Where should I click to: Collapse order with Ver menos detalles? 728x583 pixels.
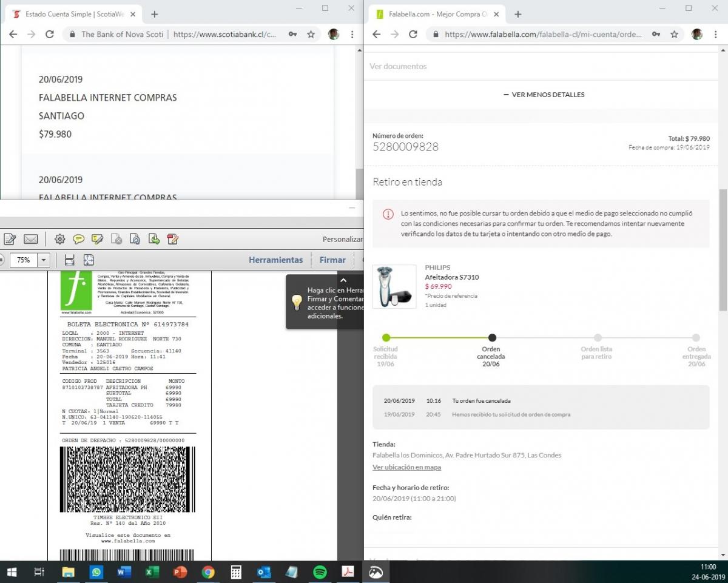click(544, 95)
